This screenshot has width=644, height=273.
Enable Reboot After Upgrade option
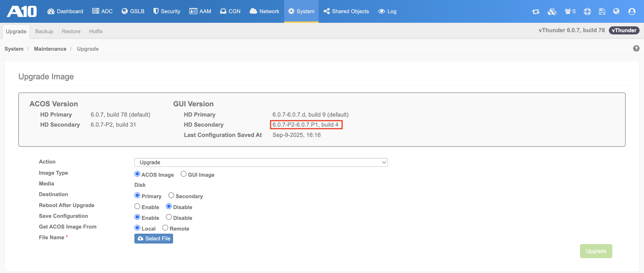pos(137,207)
